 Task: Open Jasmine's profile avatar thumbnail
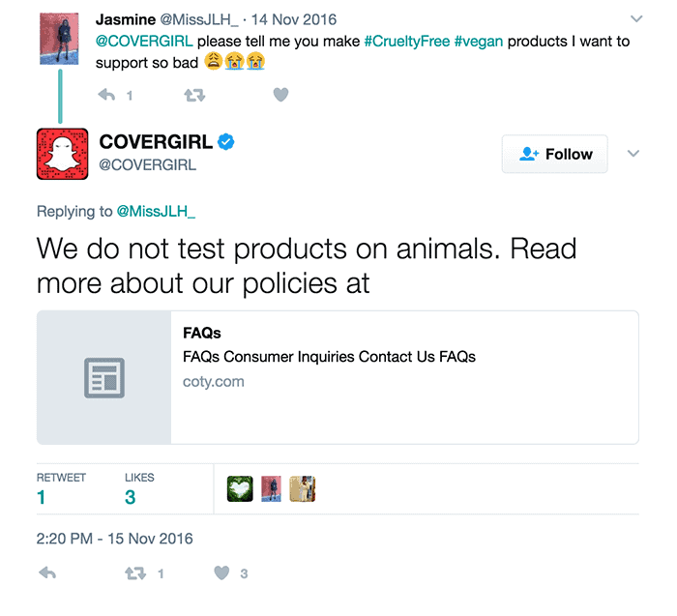coord(61,40)
